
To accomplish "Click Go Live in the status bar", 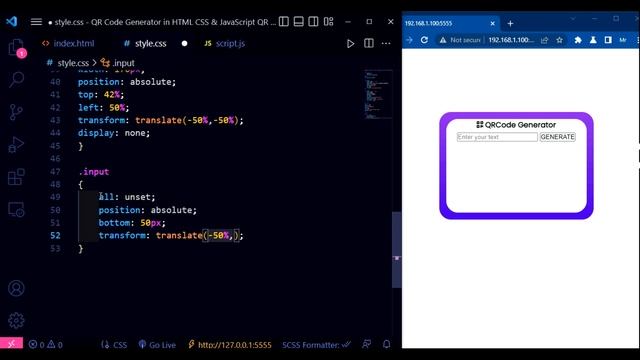I will [x=157, y=345].
